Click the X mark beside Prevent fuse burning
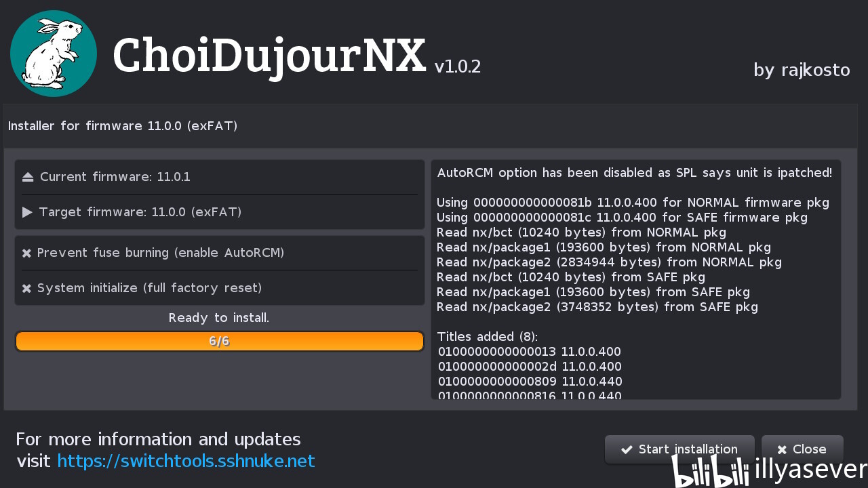The width and height of the screenshot is (868, 488). [x=26, y=253]
